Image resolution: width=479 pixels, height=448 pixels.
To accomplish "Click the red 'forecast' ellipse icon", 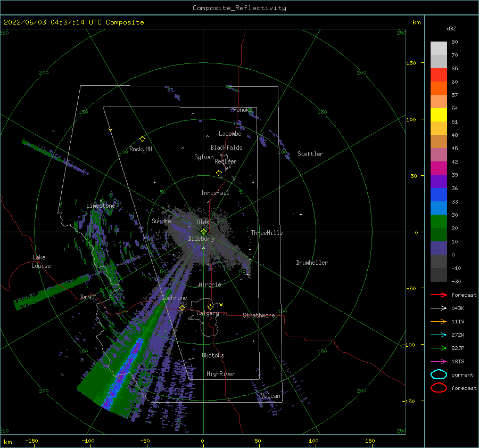I will tap(439, 388).
